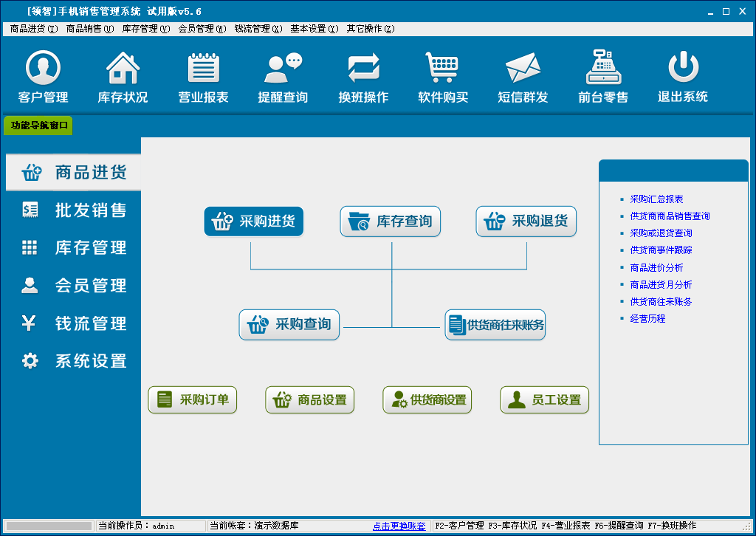Screen dimensions: 756x536
Task: Open 采购汇总报表 report link
Action: (656, 199)
